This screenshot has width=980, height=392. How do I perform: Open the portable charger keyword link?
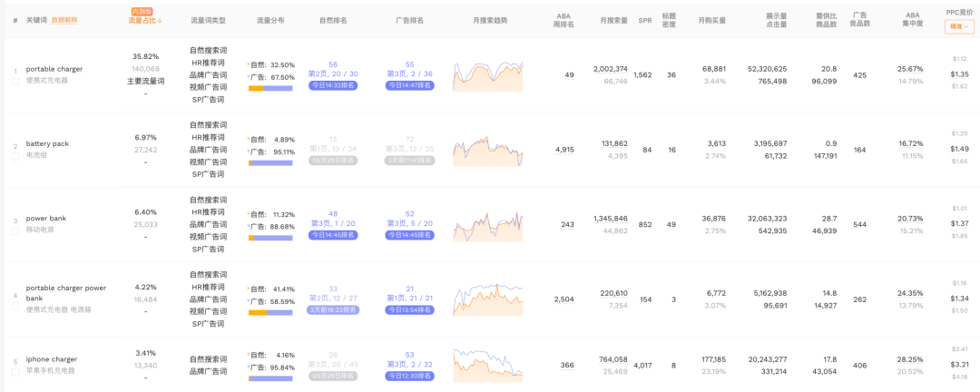point(54,69)
